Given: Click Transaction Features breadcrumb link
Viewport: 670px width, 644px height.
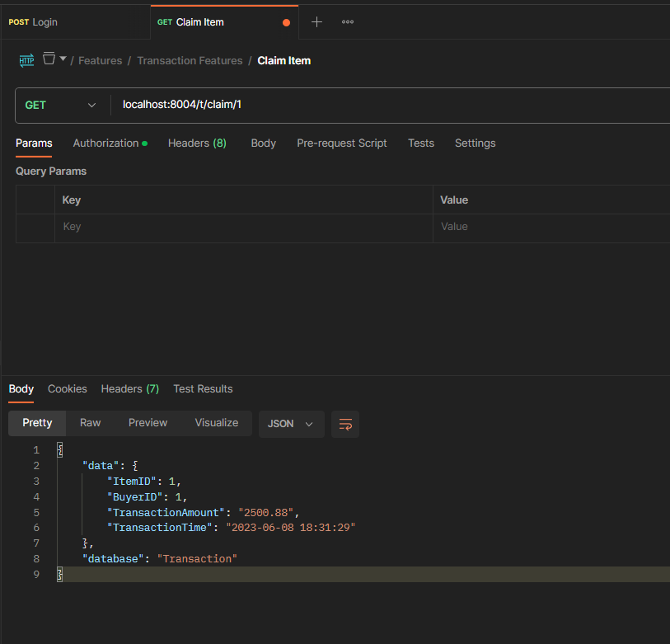Looking at the screenshot, I should pyautogui.click(x=190, y=61).
